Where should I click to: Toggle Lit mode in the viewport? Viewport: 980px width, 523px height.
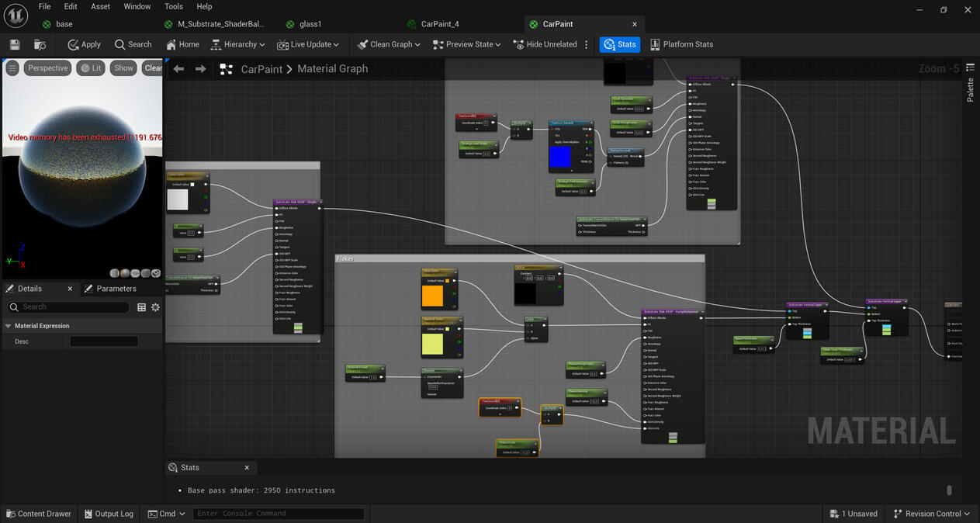click(x=91, y=68)
